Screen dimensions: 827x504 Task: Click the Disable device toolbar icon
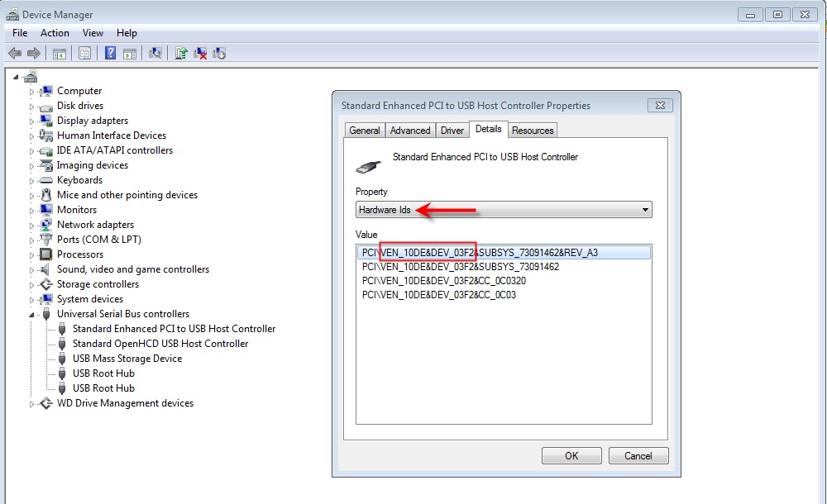[x=219, y=53]
